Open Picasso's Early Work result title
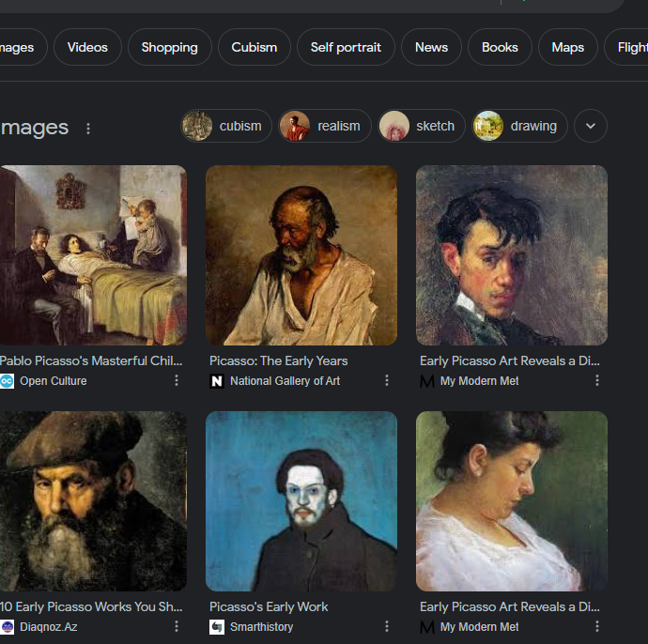The height and width of the screenshot is (644, 648). coord(269,606)
